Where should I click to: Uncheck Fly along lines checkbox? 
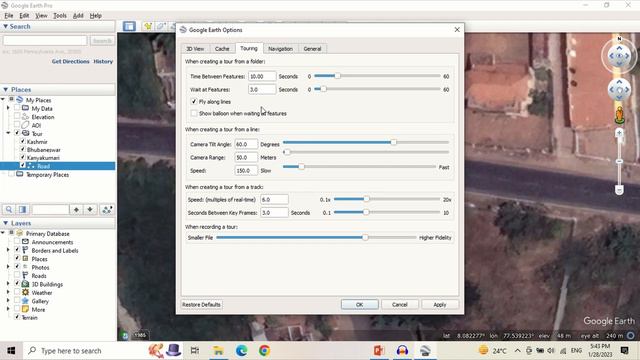tap(194, 102)
